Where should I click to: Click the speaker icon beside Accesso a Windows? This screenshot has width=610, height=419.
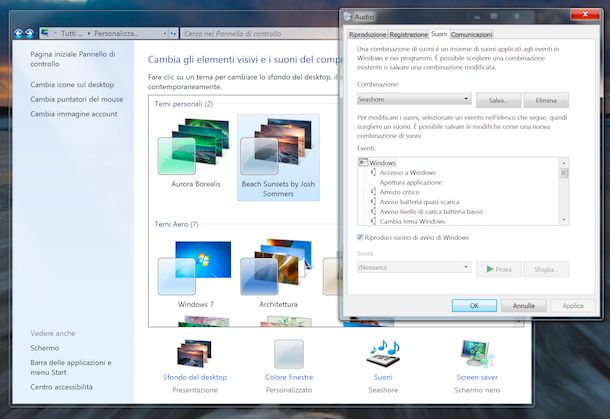pyautogui.click(x=373, y=172)
